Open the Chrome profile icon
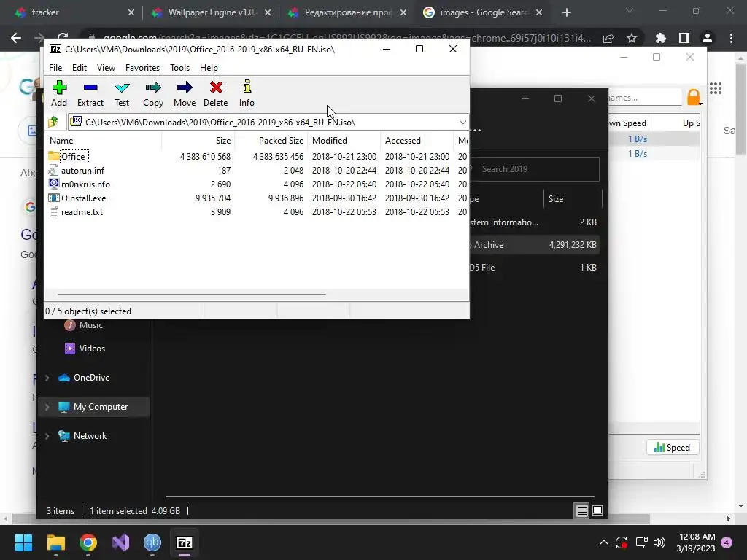Image resolution: width=747 pixels, height=560 pixels. point(708,38)
